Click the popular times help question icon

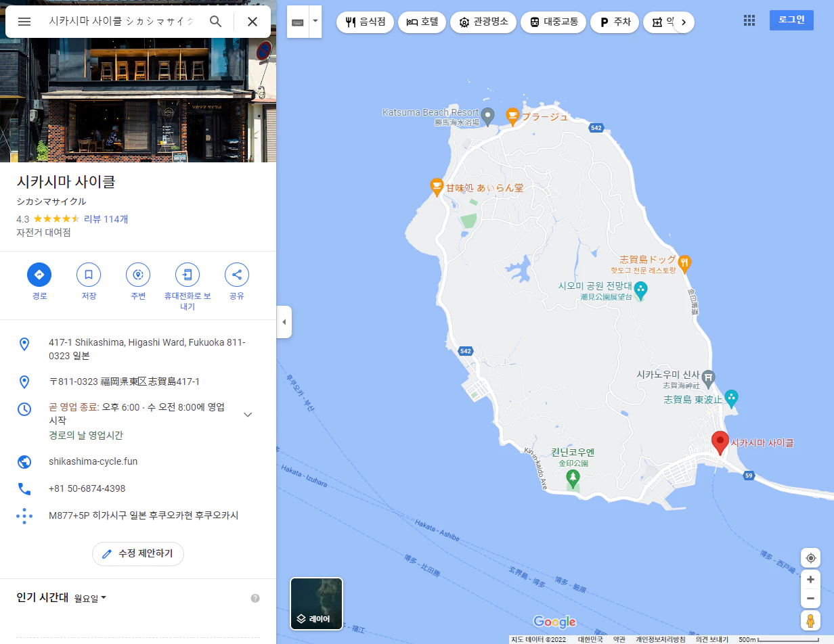click(x=255, y=598)
